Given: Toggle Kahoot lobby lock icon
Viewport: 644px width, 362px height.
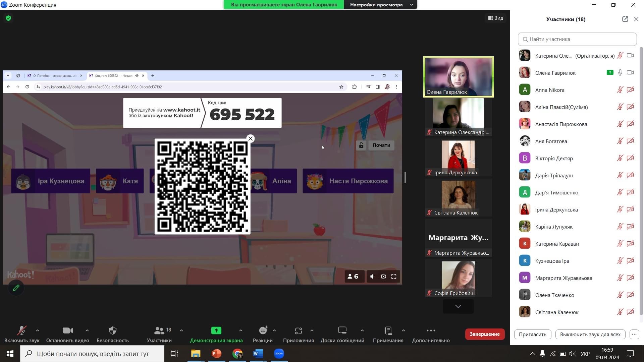Looking at the screenshot, I should 361,145.
